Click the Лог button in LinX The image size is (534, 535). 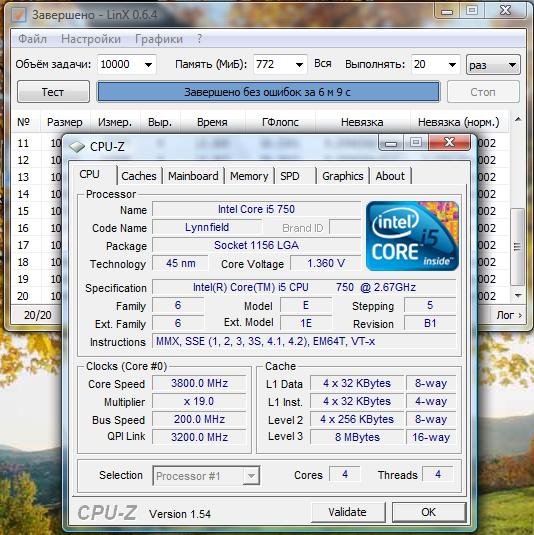(x=509, y=315)
